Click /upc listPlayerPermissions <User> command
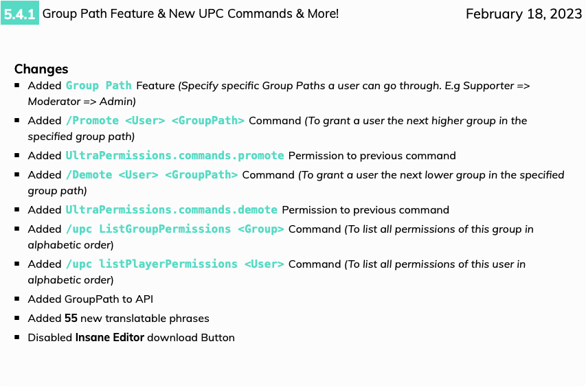Viewport: 586px width, 392px height. point(175,264)
